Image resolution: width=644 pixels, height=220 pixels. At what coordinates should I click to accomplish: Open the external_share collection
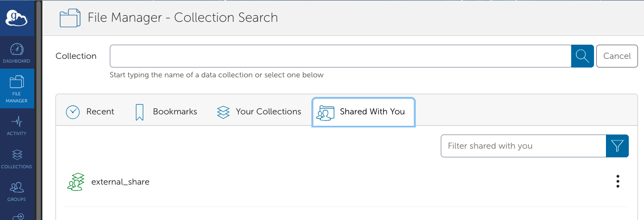[120, 181]
